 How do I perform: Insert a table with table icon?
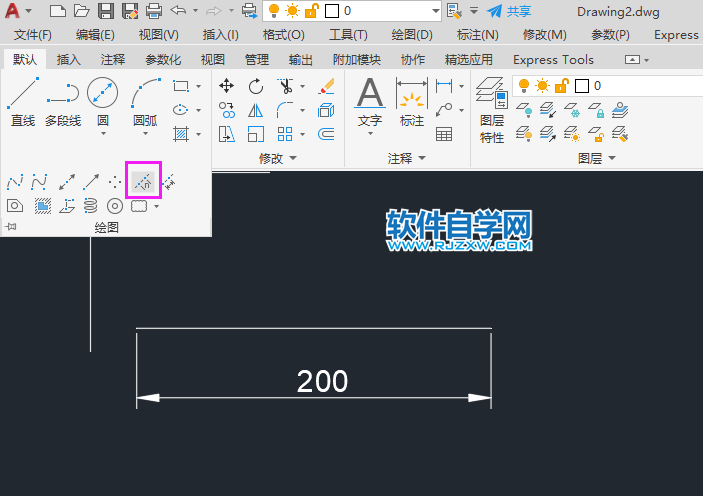444,134
